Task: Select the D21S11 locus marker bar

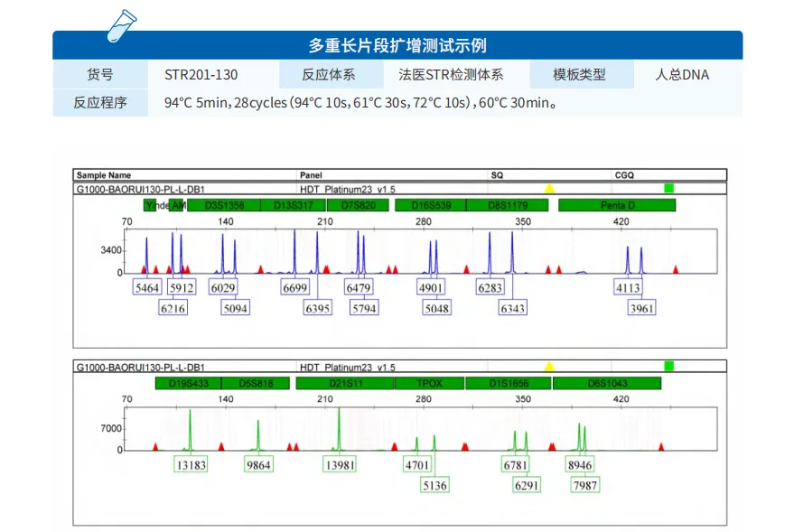Action: click(x=344, y=384)
